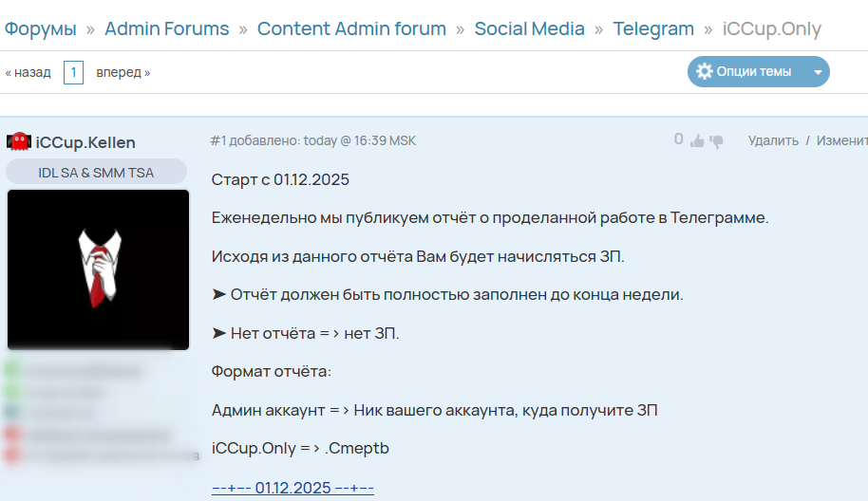Edit the post via Изменить
Viewport: 868px width, 501px height.
(842, 140)
